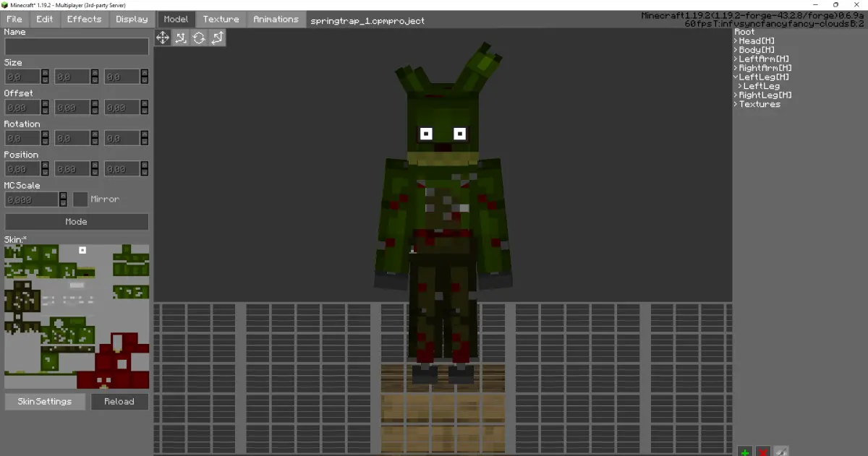Click the skin texture preview thumbnail

(77, 317)
